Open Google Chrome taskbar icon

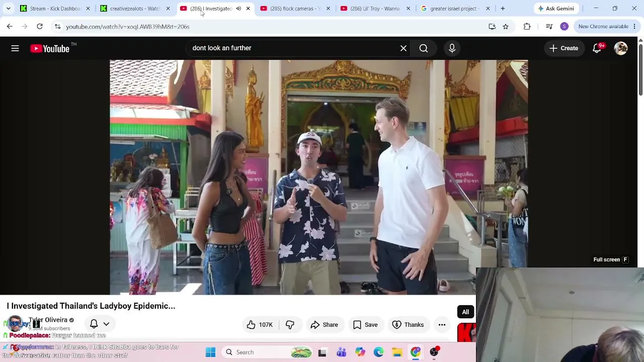click(416, 352)
